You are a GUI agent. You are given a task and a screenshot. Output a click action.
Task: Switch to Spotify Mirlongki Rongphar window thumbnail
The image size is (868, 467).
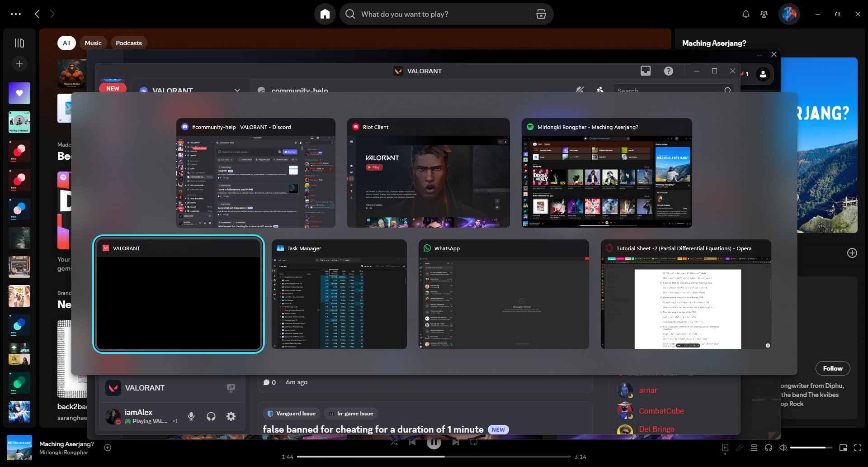607,173
